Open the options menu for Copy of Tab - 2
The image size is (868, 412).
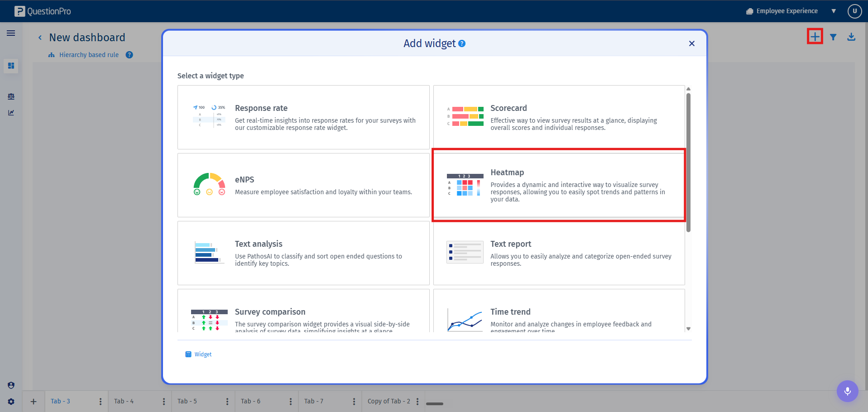pos(417,402)
